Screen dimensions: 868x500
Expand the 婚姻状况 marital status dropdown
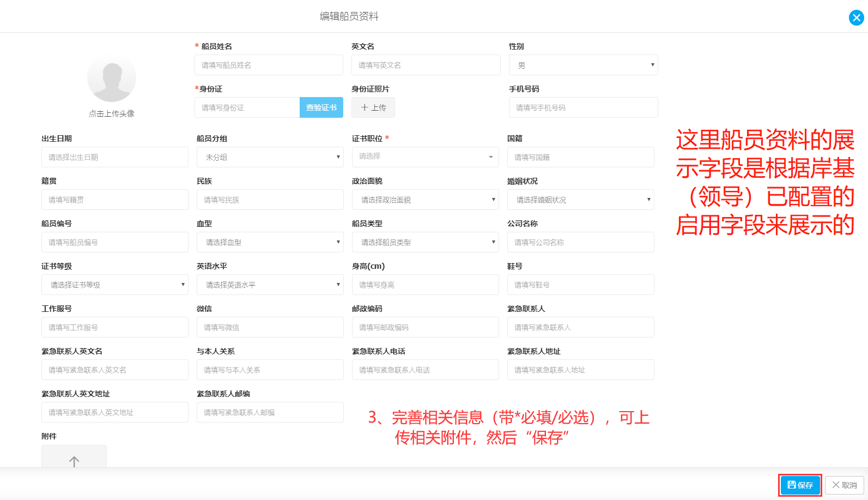(x=581, y=200)
